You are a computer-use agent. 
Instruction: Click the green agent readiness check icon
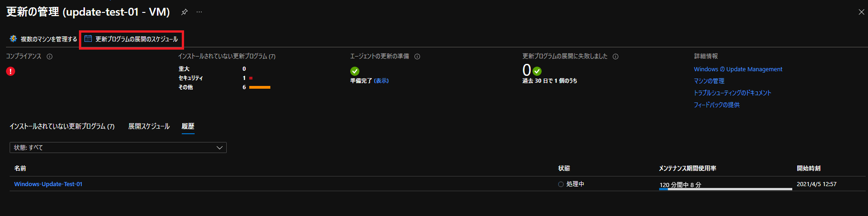(355, 71)
